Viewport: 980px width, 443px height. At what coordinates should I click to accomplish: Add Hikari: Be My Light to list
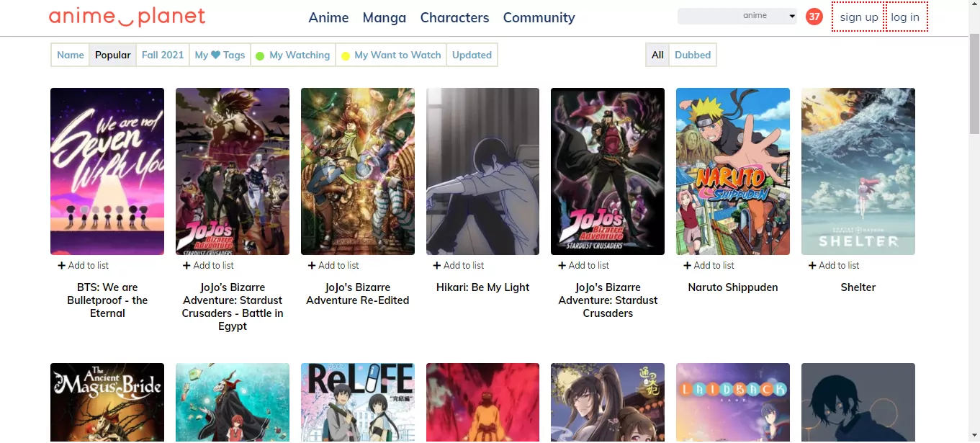pyautogui.click(x=459, y=265)
